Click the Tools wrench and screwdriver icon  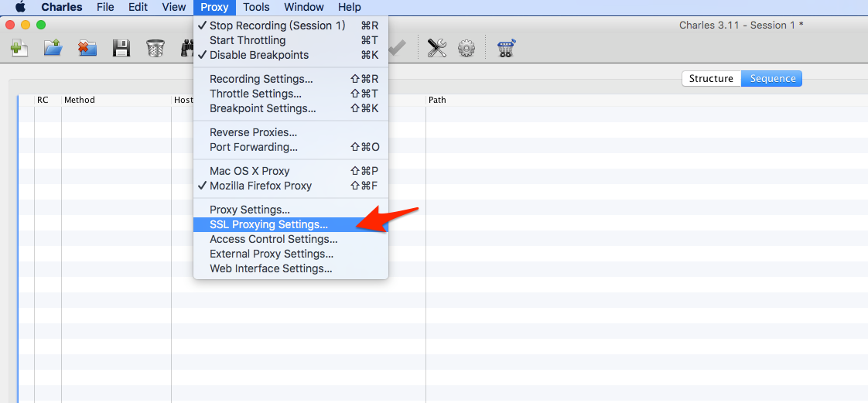point(437,48)
